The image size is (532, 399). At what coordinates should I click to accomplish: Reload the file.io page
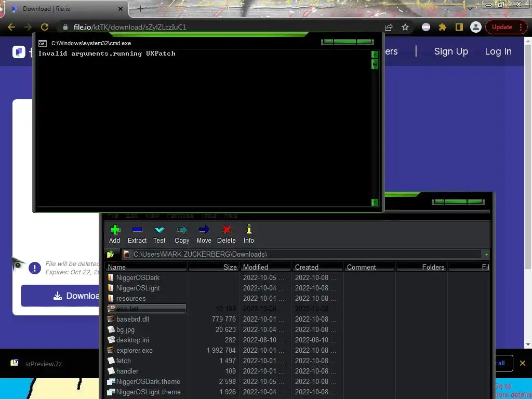(x=45, y=27)
